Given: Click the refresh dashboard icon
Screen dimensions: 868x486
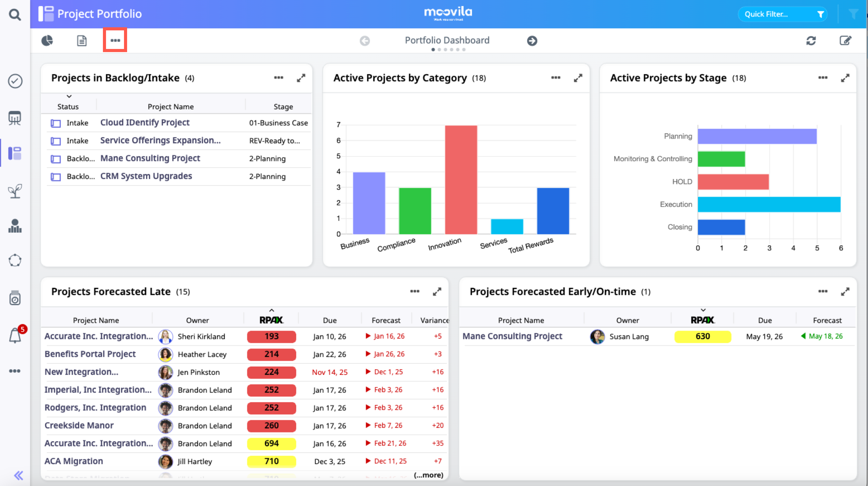Looking at the screenshot, I should (811, 41).
